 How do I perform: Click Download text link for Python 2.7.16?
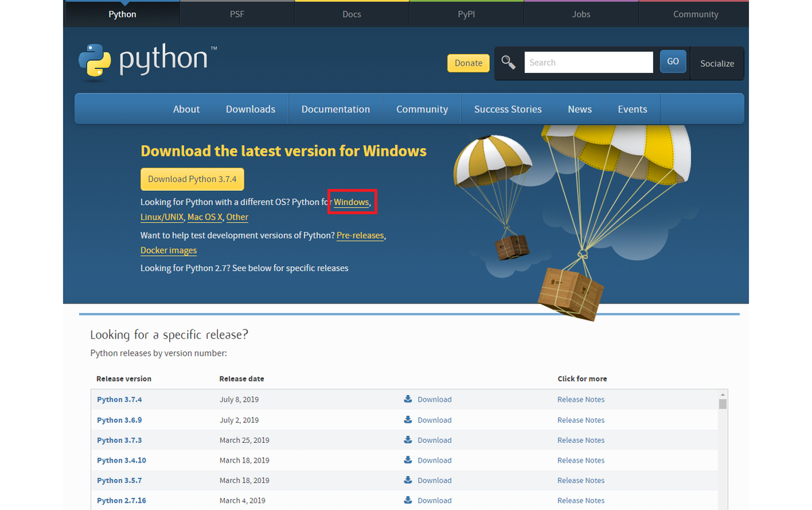pyautogui.click(x=434, y=501)
